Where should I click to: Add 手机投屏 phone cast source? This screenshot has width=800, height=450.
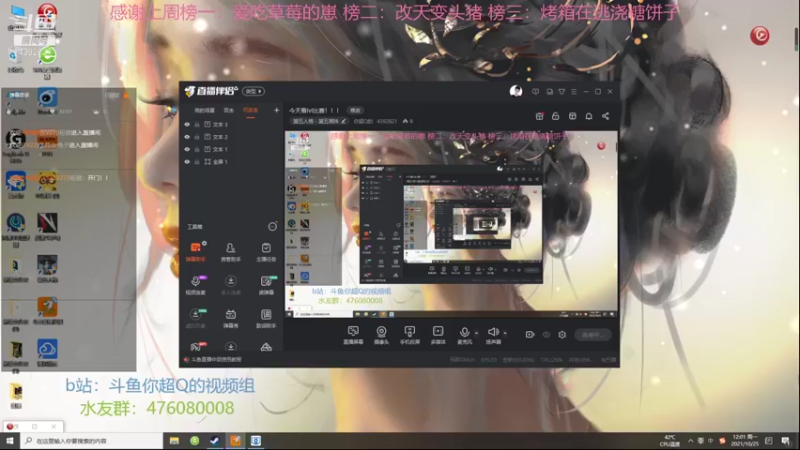[410, 335]
